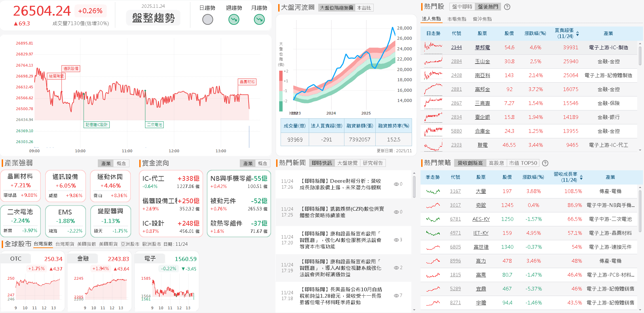Viewport: 644px width, 313px height.
Task: Click the 晶圓材料 marker on the intraday chart
Action: pyautogui.click(x=247, y=82)
